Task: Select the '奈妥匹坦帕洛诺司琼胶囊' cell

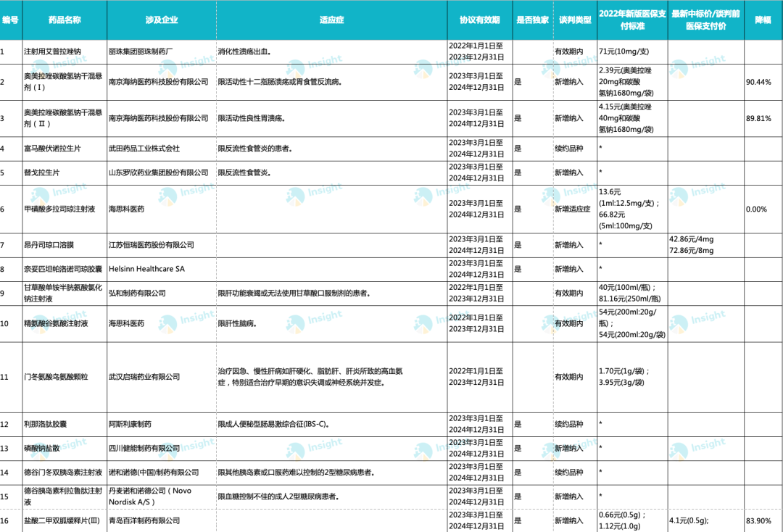Action: [63, 269]
